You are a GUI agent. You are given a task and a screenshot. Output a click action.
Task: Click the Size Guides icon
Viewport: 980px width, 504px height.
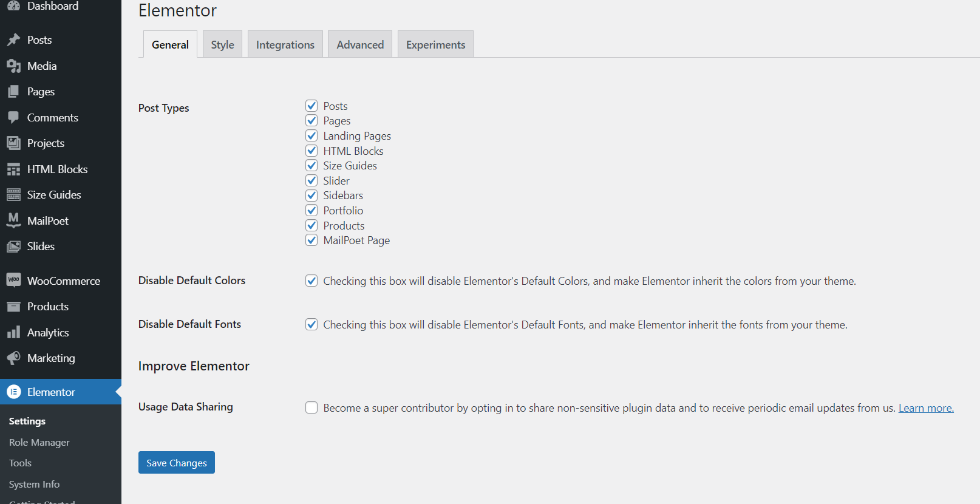pyautogui.click(x=13, y=195)
